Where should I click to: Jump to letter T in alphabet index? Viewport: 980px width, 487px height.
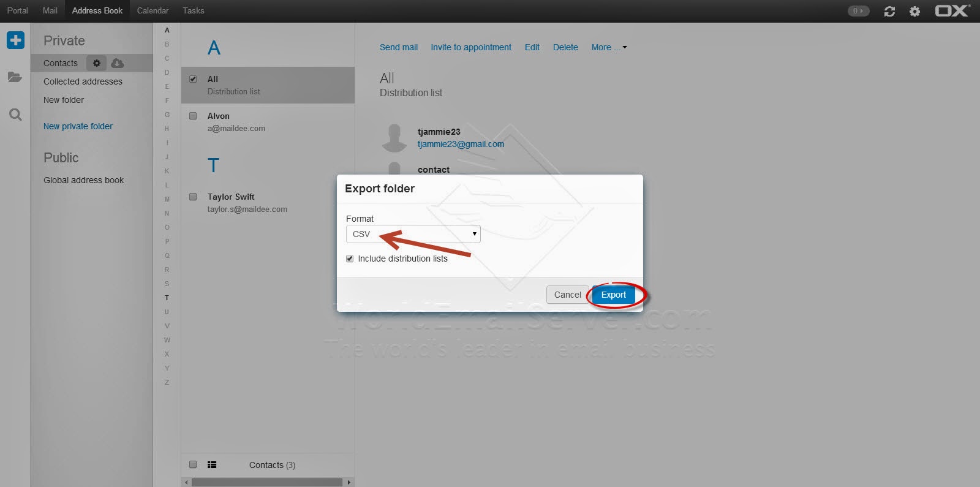pos(167,298)
